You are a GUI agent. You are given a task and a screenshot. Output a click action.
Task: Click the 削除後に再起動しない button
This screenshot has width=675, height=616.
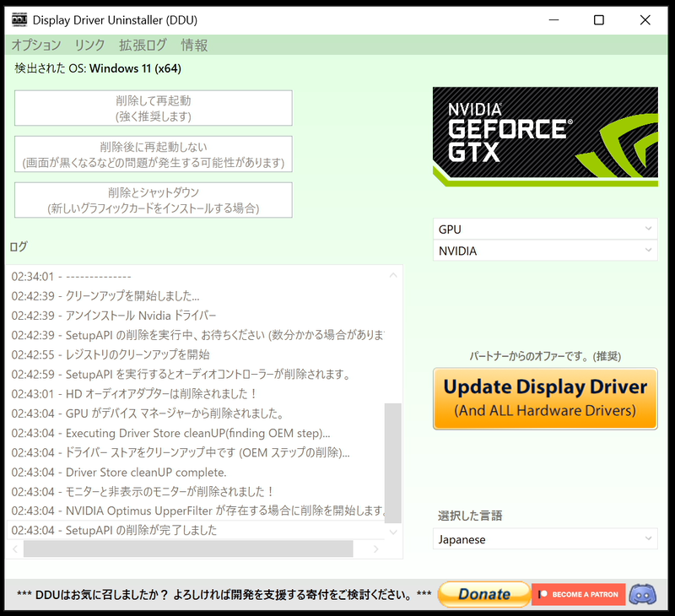click(152, 154)
